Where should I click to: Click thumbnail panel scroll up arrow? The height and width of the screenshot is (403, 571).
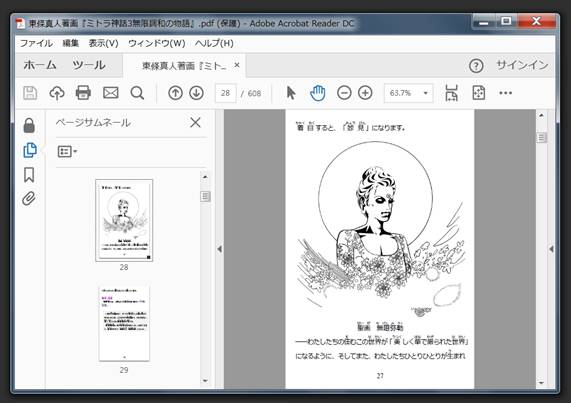205,177
